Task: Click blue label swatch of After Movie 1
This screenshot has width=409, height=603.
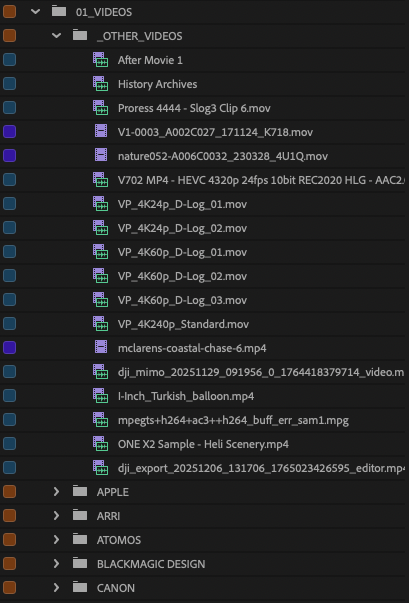Action: tap(9, 60)
